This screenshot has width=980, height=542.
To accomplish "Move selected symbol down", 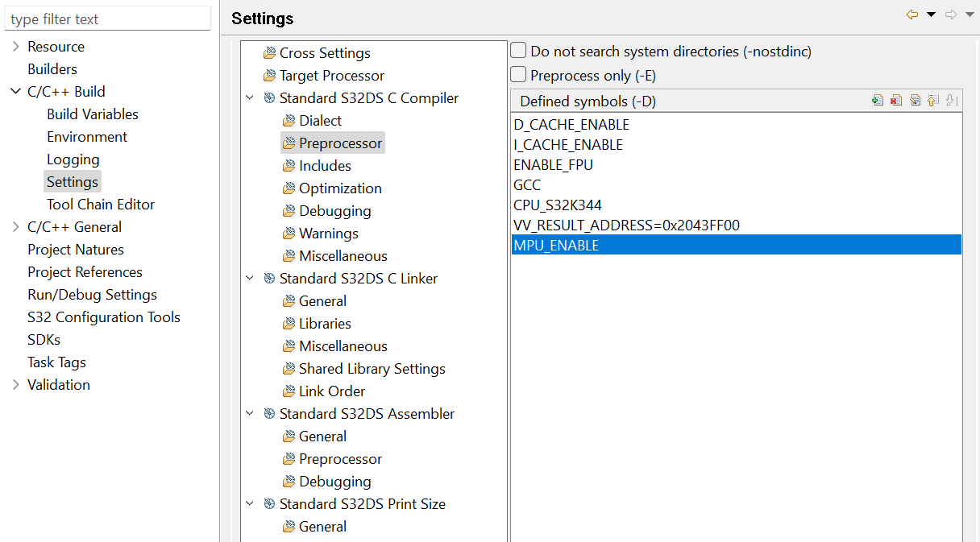I will click(x=951, y=101).
